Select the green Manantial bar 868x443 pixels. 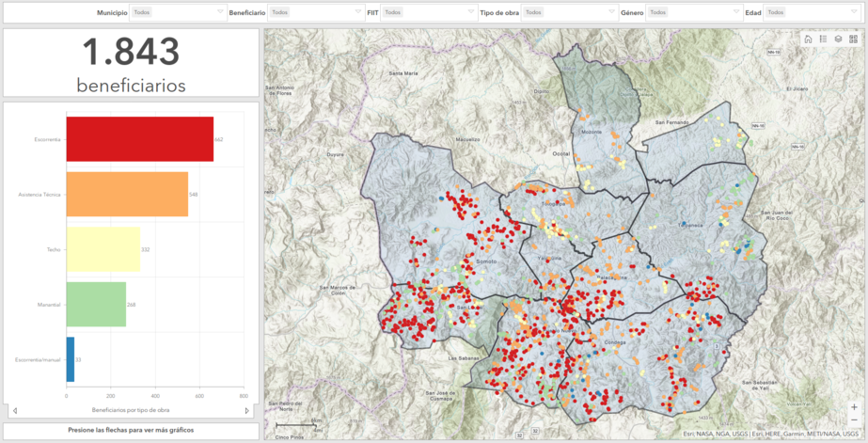96,304
